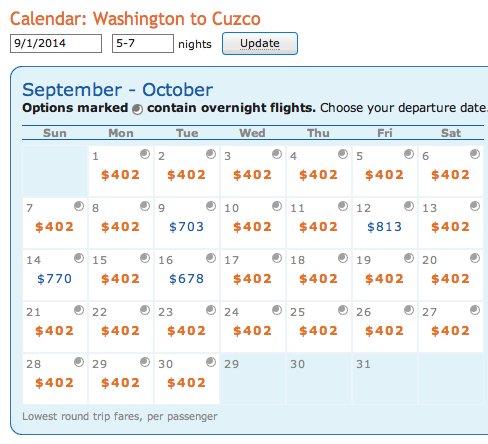
Task: Click the overnight moon icon on September 9
Action: pos(211,206)
